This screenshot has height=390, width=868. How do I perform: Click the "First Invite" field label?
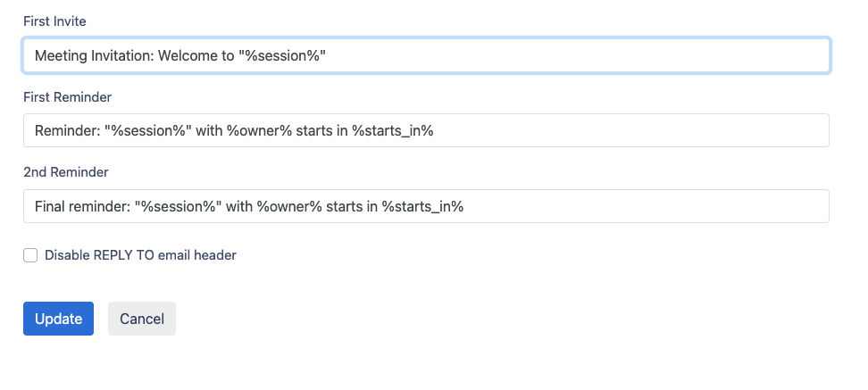point(54,21)
